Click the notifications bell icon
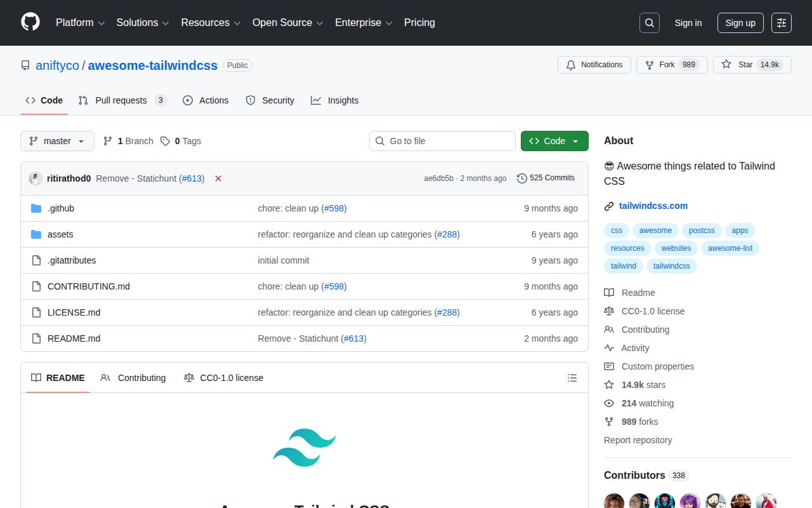Image resolution: width=812 pixels, height=508 pixels. 570,64
